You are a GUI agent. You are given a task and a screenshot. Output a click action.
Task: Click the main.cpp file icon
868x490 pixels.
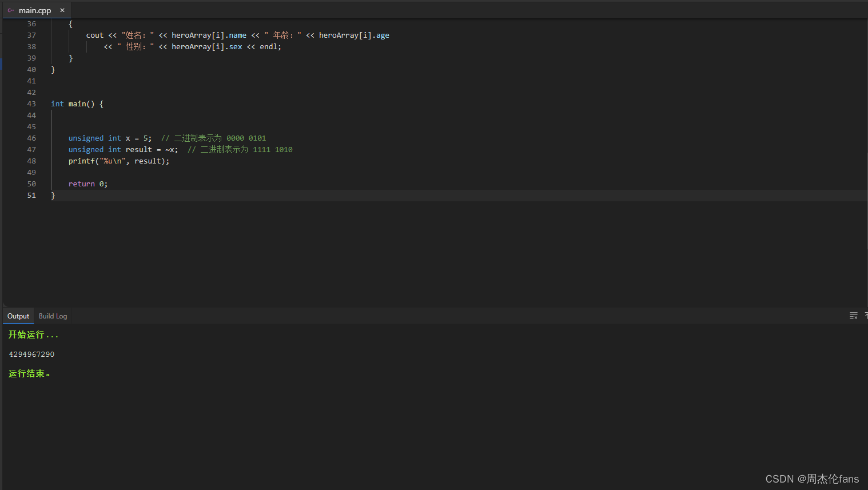click(x=11, y=10)
